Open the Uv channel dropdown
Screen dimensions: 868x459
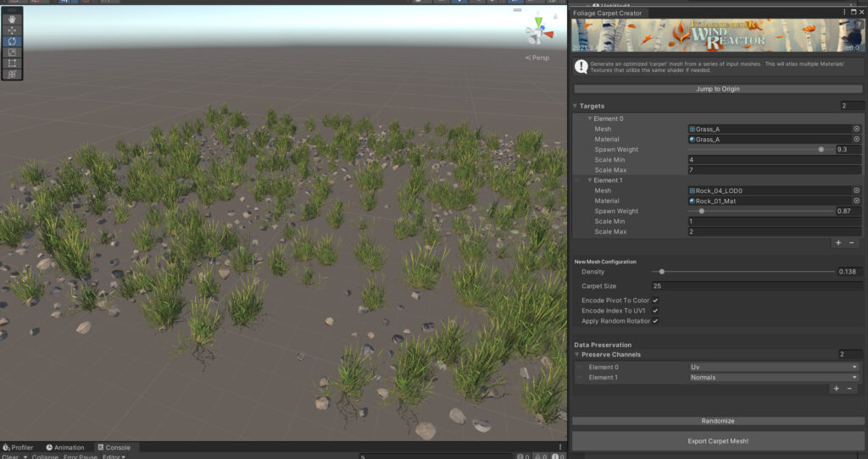tap(774, 368)
